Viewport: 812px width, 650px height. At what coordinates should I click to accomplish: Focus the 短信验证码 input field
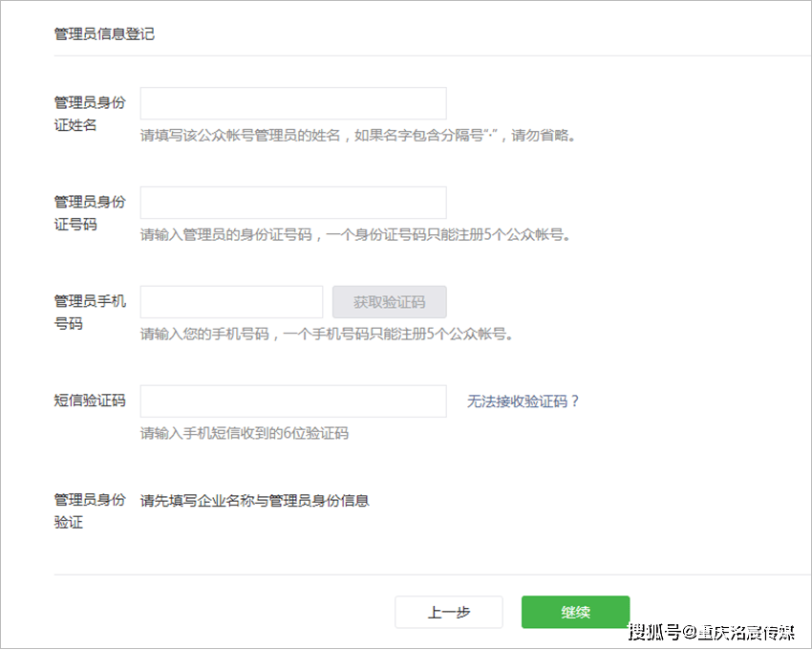(293, 401)
